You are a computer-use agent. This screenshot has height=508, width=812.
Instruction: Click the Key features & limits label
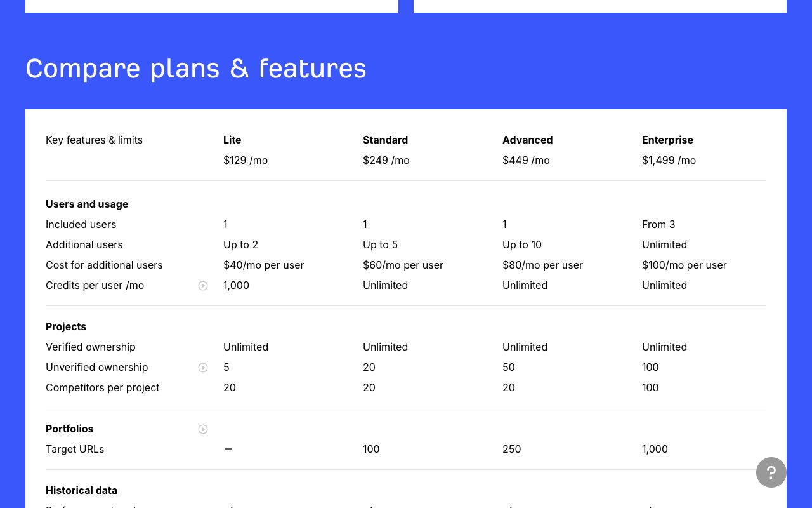coord(94,140)
